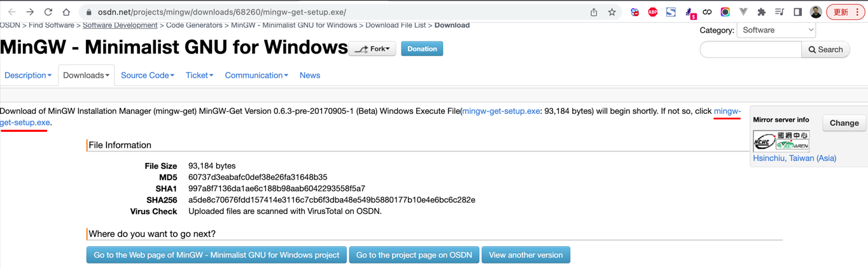Click the share page icon in address bar
This screenshot has width=868, height=268.
(x=594, y=12)
